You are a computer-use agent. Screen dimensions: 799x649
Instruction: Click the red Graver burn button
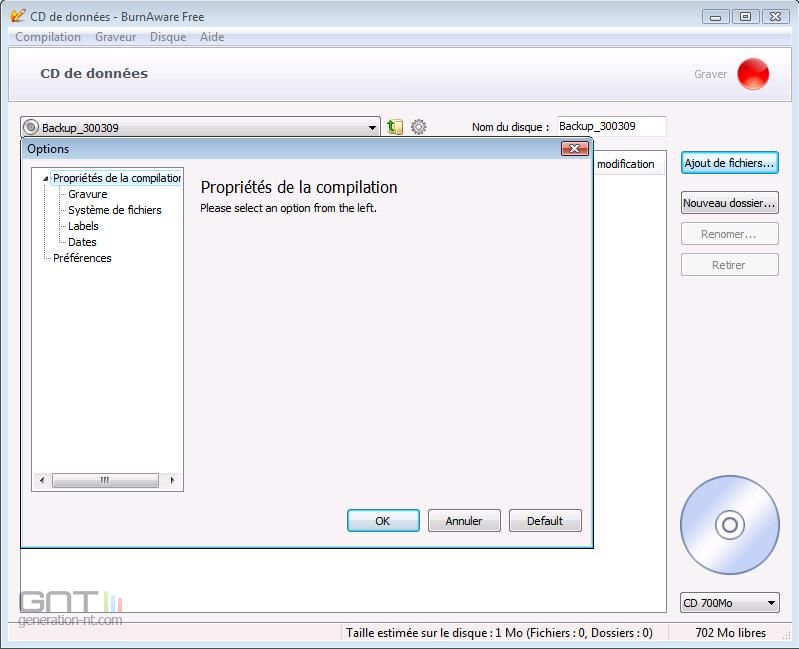[753, 74]
